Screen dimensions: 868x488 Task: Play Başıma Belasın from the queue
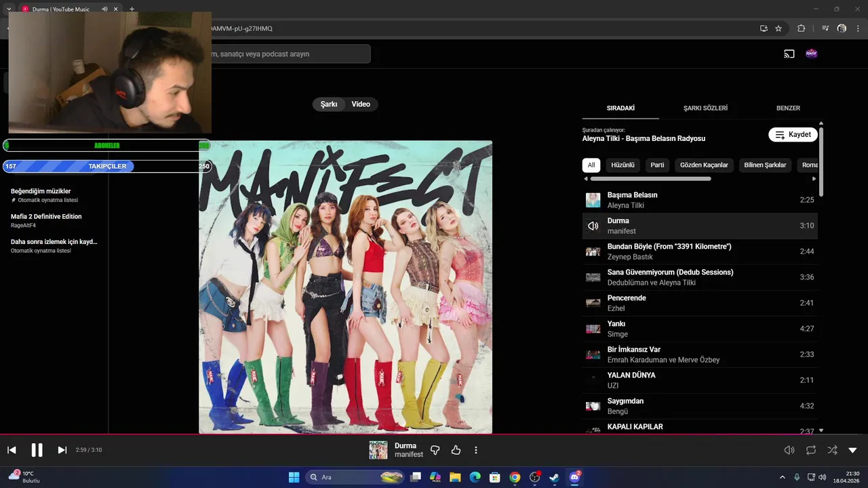click(700, 200)
